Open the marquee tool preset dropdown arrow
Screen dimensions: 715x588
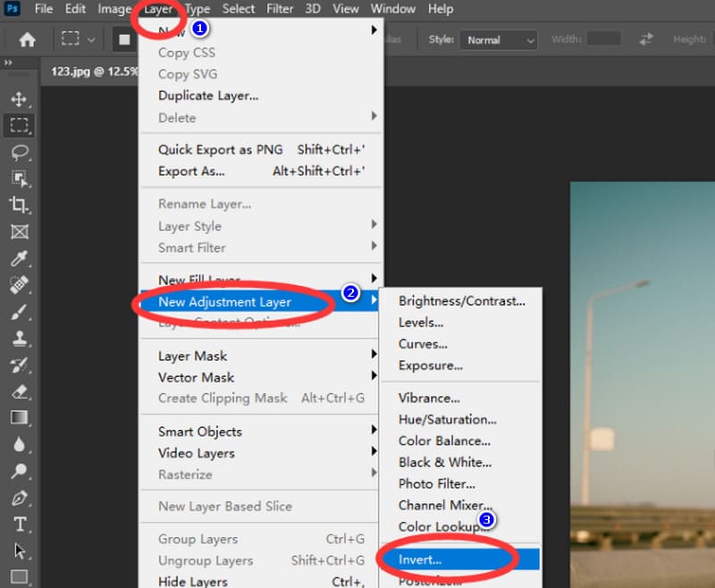[x=91, y=40]
